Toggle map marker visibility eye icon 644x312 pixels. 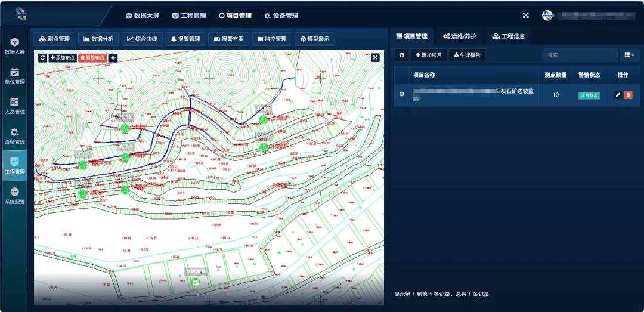pos(113,58)
